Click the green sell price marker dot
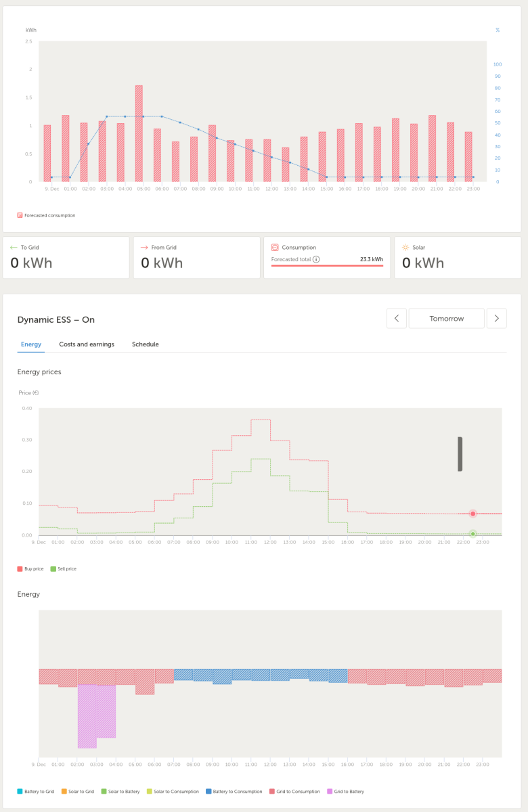Viewport: 528px width, 812px height. point(473,534)
